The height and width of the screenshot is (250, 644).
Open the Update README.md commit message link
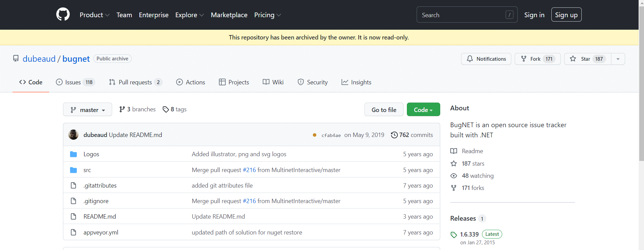pos(135,135)
